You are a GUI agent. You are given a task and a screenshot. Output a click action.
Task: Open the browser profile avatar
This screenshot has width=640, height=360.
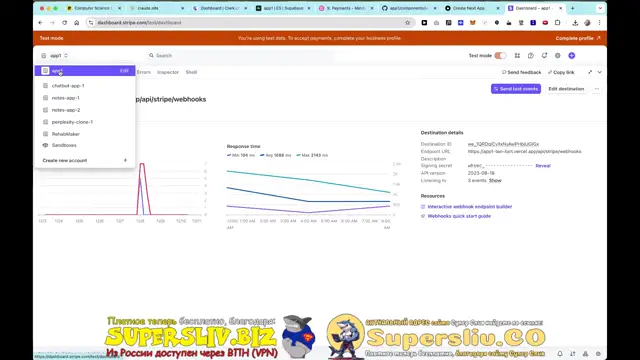(587, 23)
